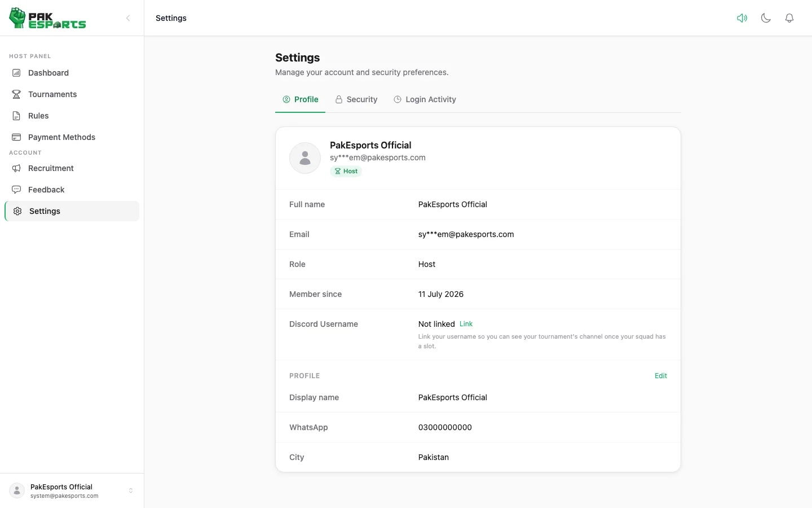Select the Profile tab
Image resolution: width=812 pixels, height=508 pixels.
300,99
